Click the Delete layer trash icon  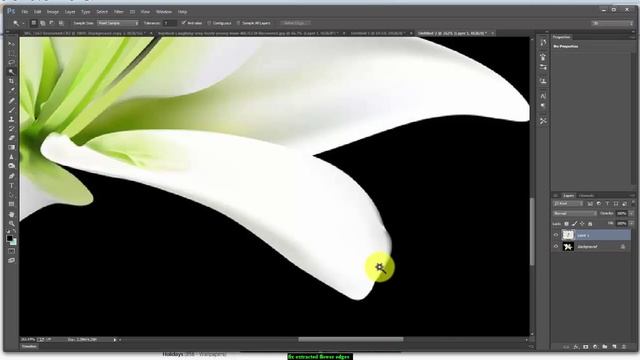[624, 347]
